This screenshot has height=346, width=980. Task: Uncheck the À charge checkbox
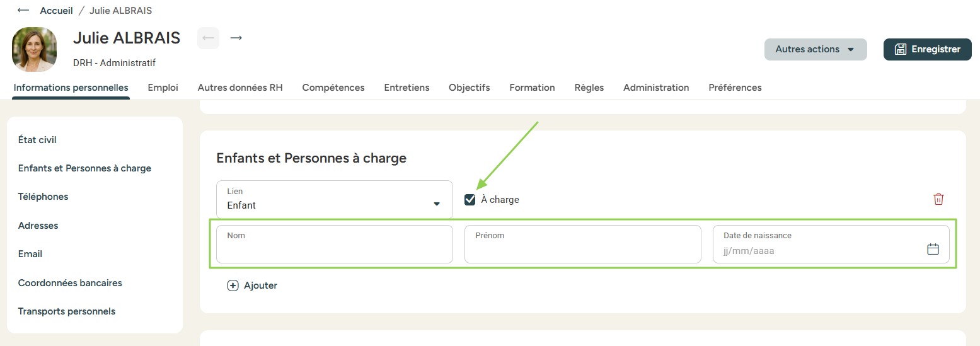click(x=470, y=200)
